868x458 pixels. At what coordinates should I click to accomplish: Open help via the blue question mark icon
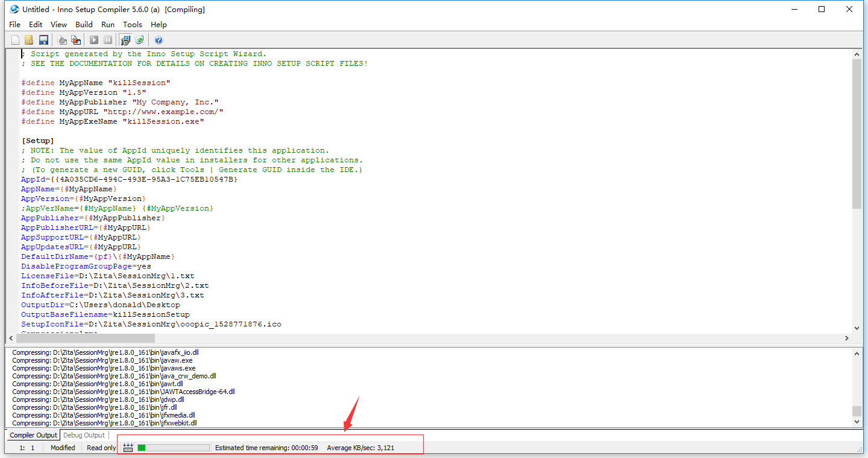tap(159, 40)
